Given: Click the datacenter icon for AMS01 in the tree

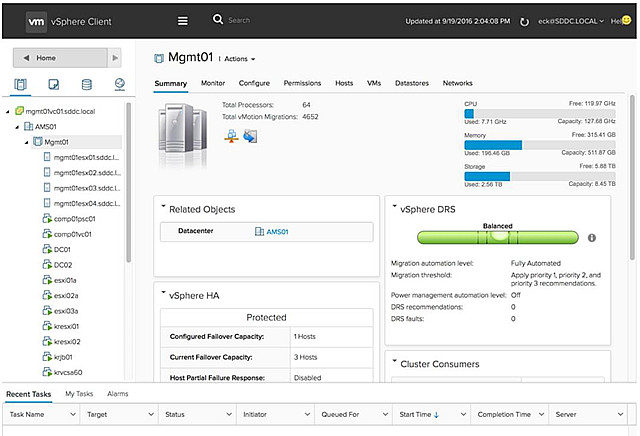Looking at the screenshot, I should point(29,126).
